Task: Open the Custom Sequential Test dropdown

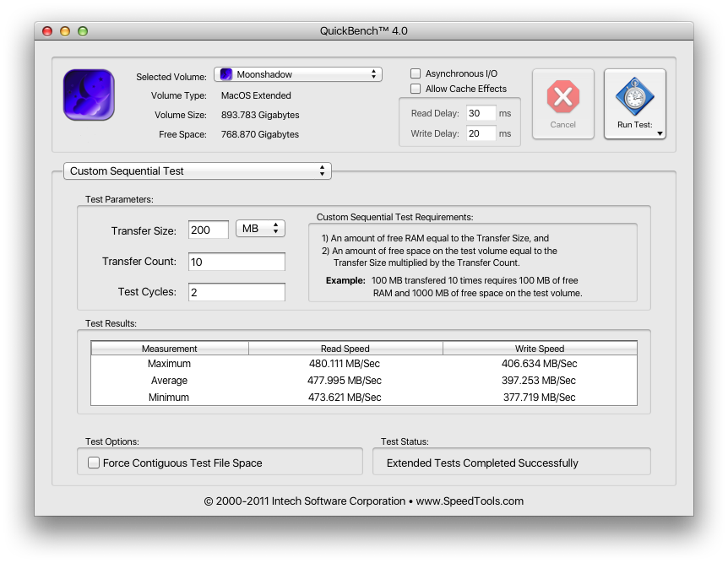Action: coord(198,171)
